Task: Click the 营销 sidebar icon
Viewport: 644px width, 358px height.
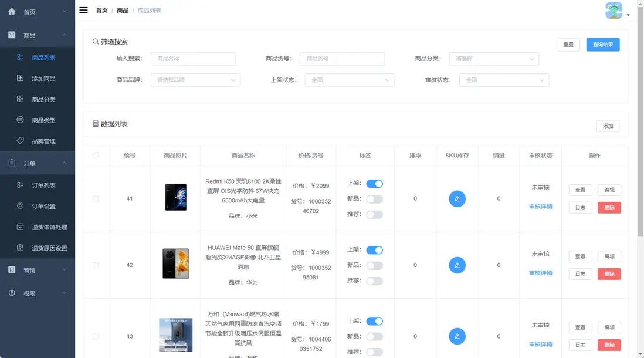Action: (12, 269)
